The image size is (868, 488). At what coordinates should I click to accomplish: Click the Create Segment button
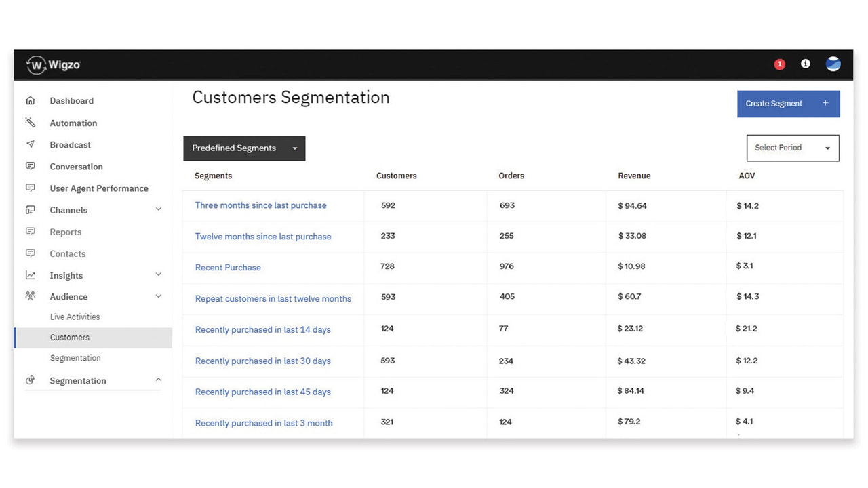[788, 104]
